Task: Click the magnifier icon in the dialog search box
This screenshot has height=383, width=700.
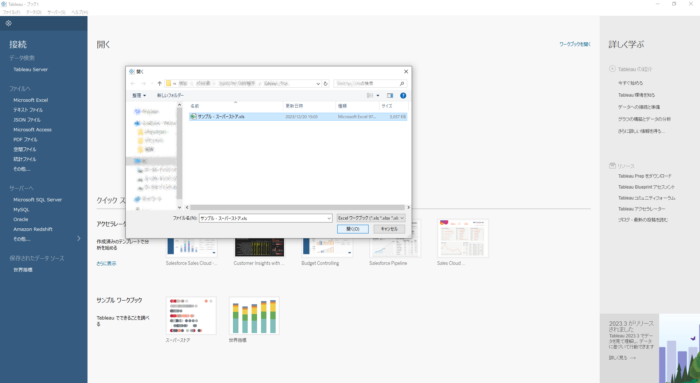Action: (402, 83)
